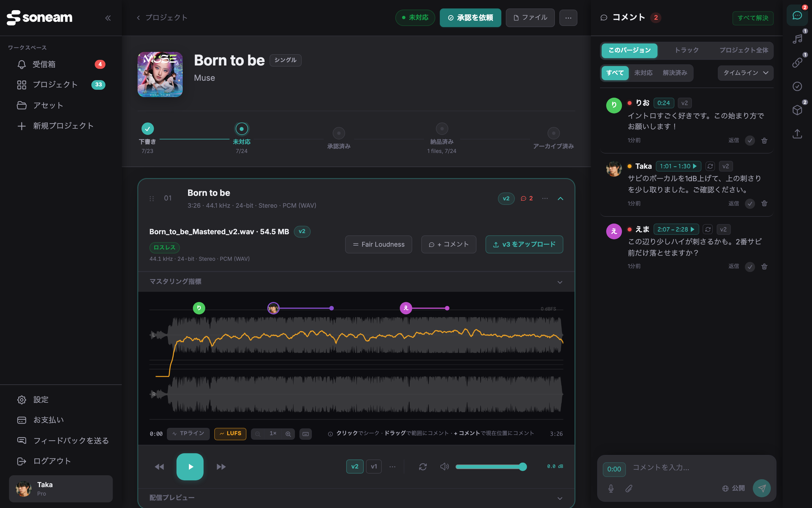Select the このバージョン comments tab
Image resolution: width=812 pixels, height=508 pixels.
pyautogui.click(x=630, y=51)
